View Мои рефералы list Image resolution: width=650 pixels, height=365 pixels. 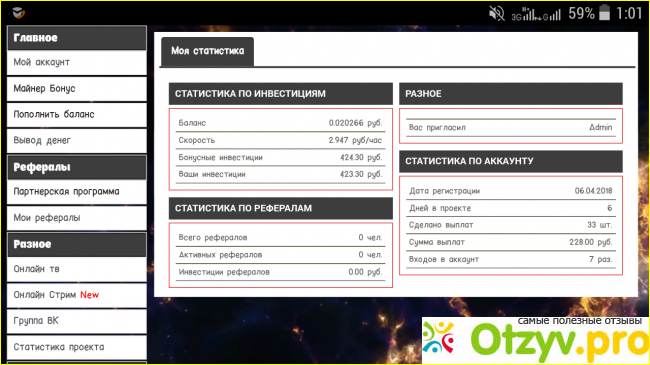pyautogui.click(x=77, y=218)
